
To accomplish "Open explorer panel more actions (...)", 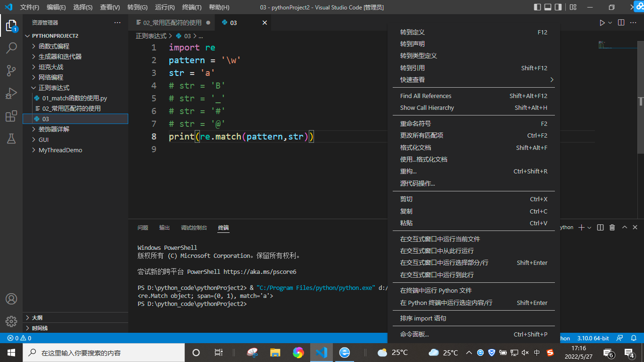I will 117,23.
